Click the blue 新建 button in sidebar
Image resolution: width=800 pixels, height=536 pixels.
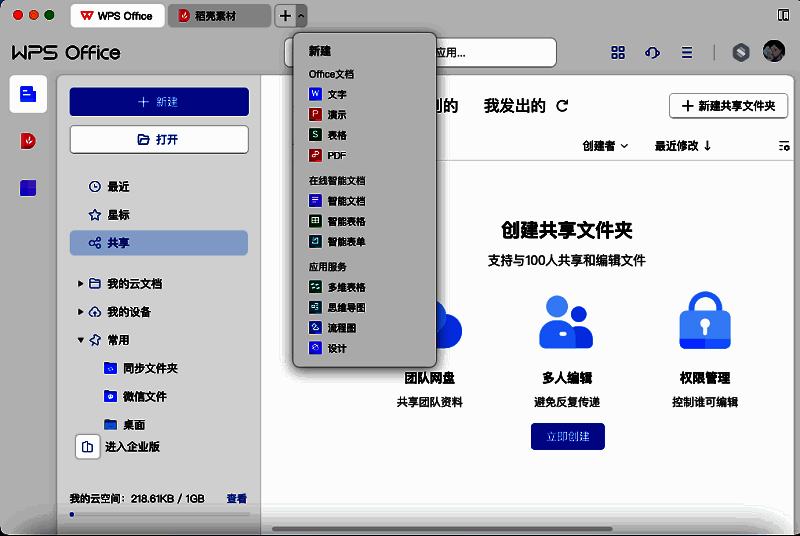tap(159, 101)
